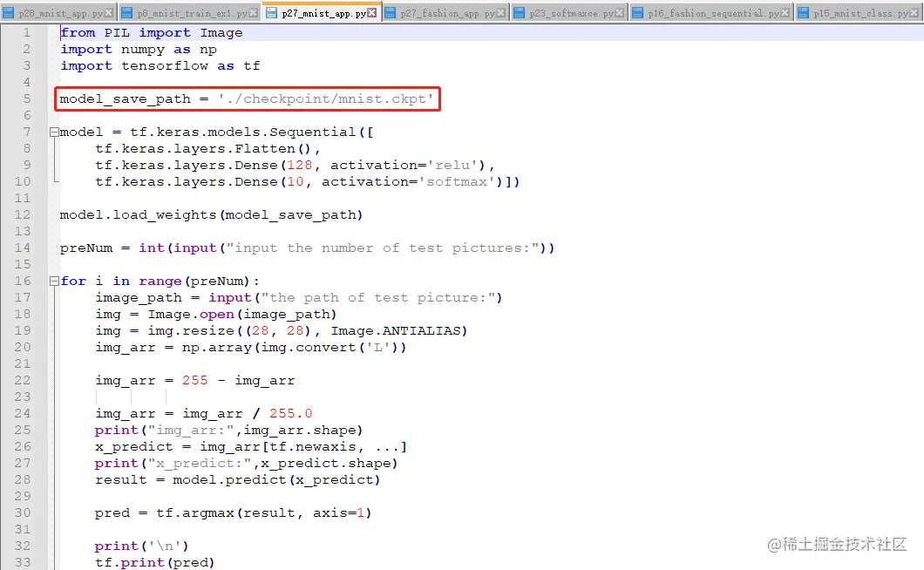Click the save-state icon on p28_mnist_app.py tab

click(x=9, y=13)
